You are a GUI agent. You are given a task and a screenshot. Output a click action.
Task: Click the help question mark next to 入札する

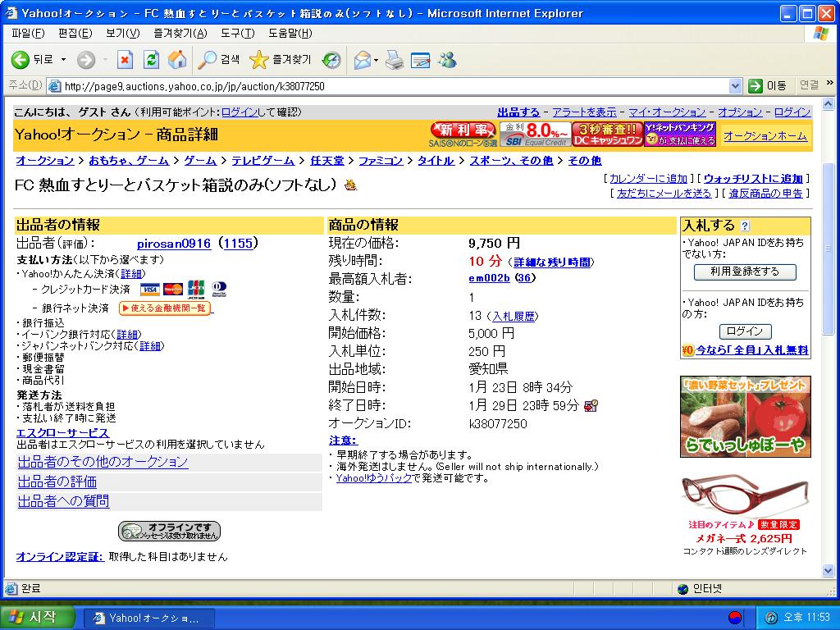[745, 226]
